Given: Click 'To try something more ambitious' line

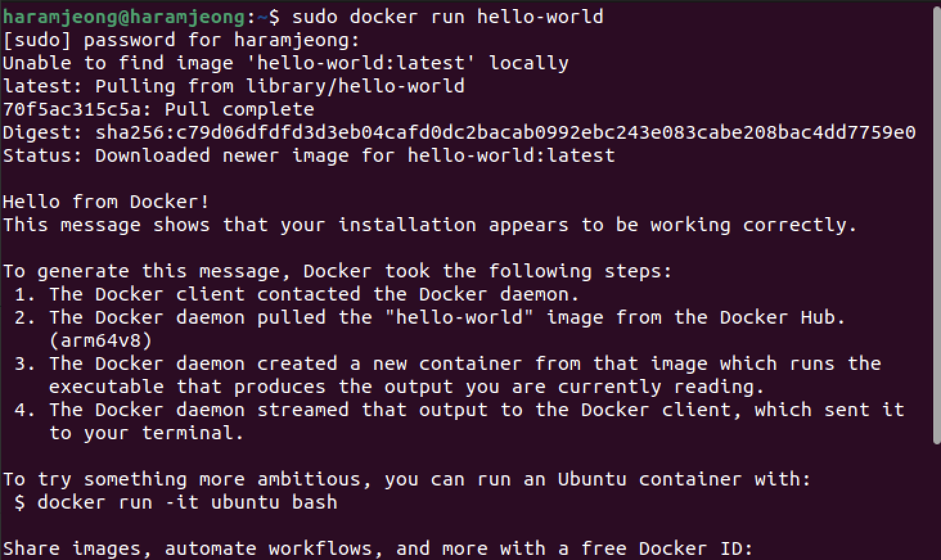Looking at the screenshot, I should click(407, 479).
